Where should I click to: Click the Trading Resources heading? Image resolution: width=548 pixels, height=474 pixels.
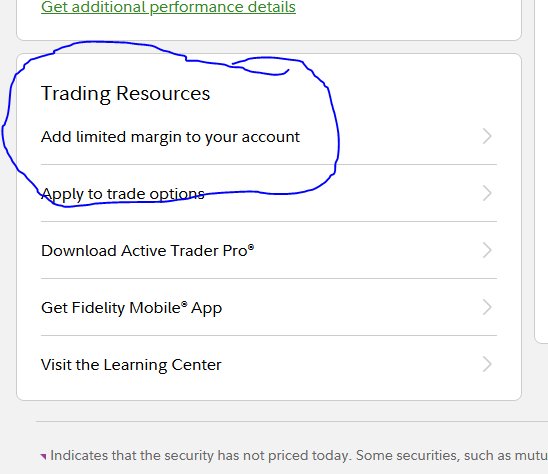125,94
